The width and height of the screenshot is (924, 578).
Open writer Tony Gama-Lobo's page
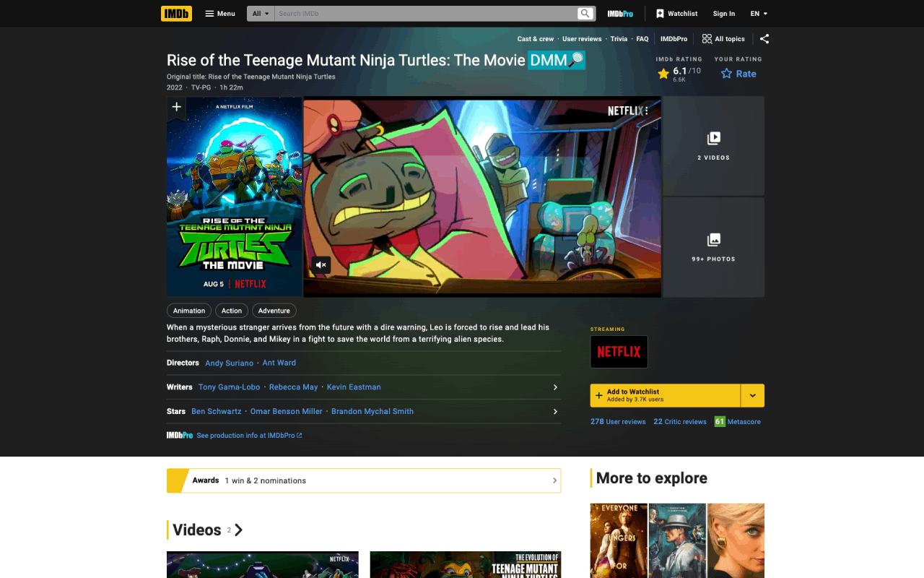coord(229,387)
